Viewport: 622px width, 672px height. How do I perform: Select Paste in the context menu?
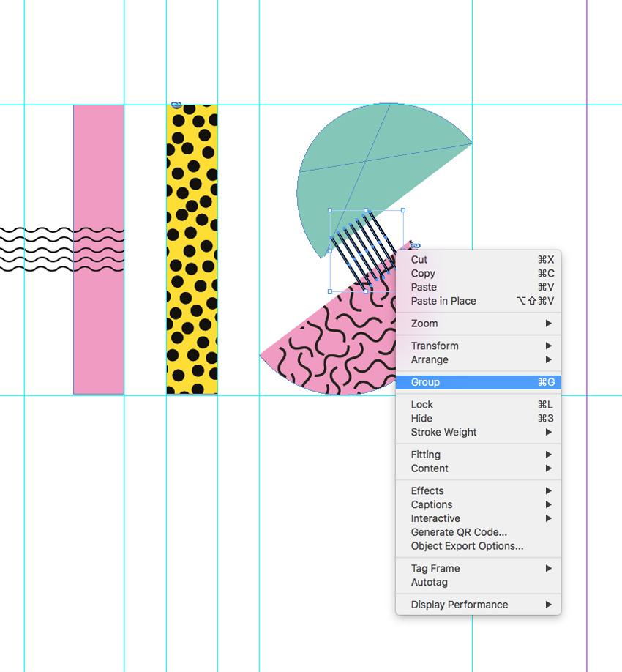pos(478,287)
